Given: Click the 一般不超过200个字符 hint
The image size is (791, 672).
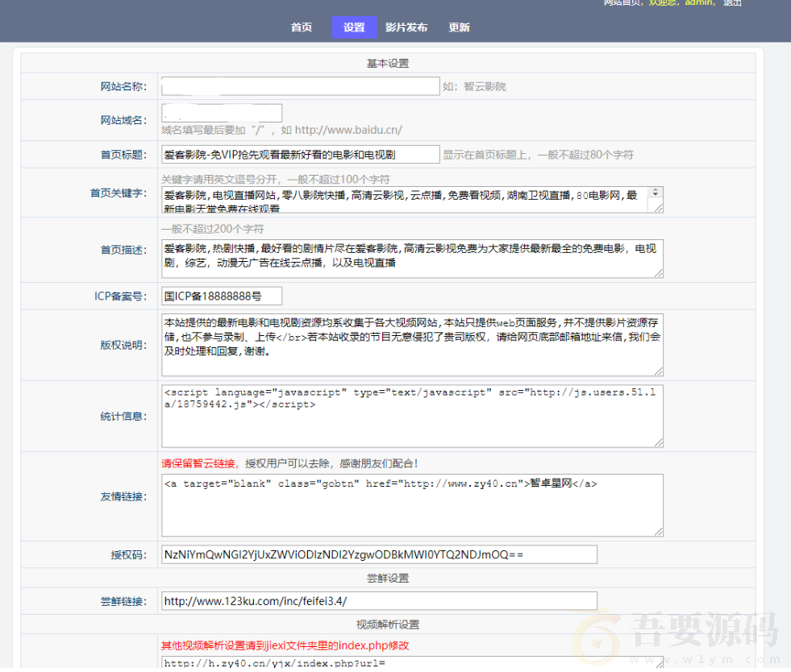Looking at the screenshot, I should (212, 229).
